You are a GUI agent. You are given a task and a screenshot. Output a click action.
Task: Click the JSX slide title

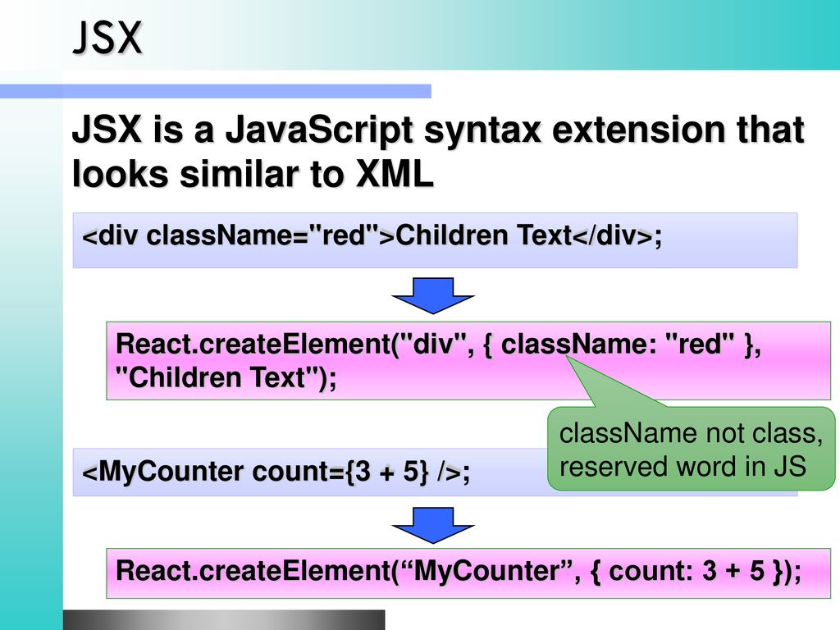[107, 38]
